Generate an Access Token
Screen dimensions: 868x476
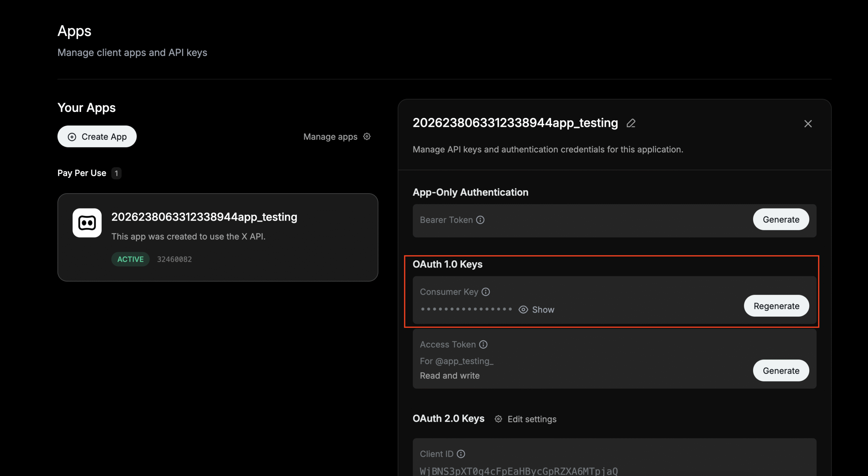point(781,371)
